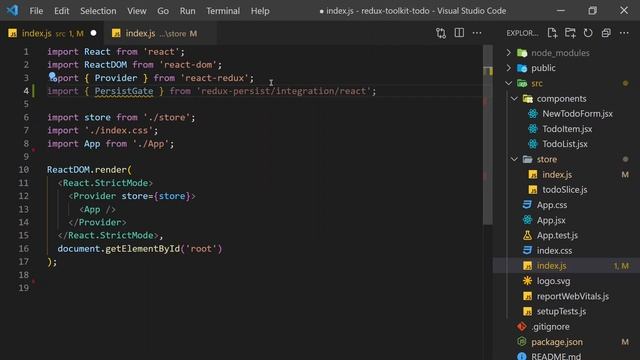Open View menu
The image size is (640, 360).
tap(137, 11)
